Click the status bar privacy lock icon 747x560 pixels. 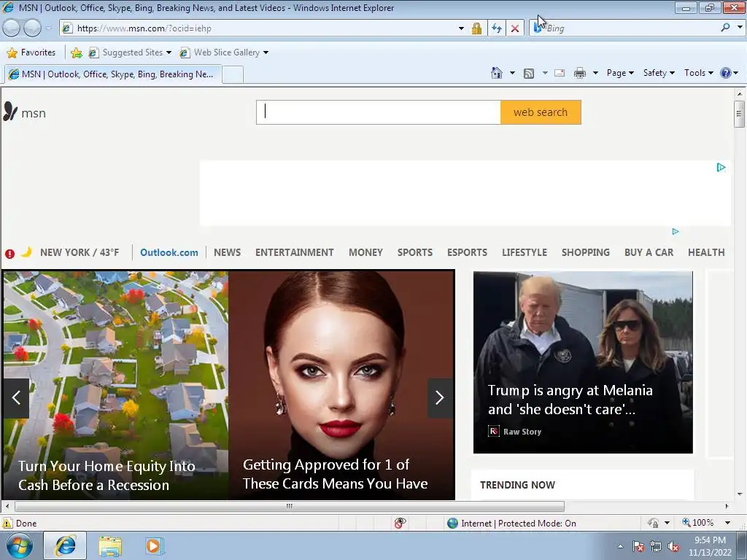653,523
